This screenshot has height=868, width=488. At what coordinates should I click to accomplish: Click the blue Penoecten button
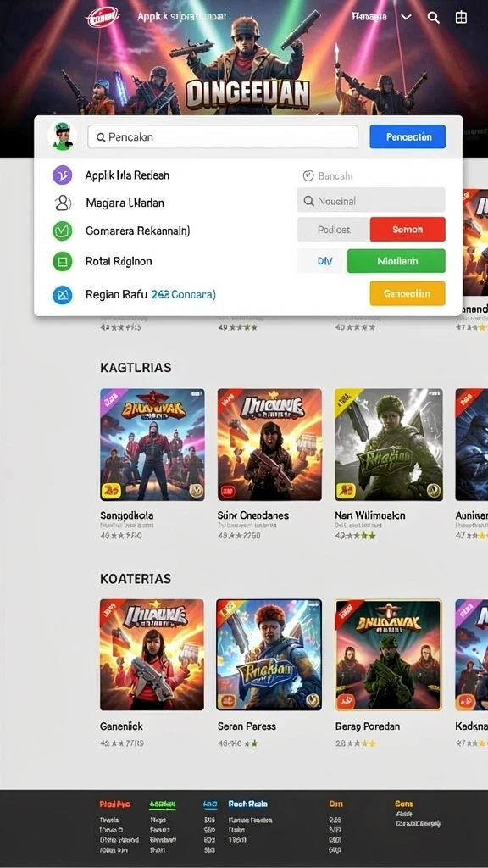coord(408,136)
